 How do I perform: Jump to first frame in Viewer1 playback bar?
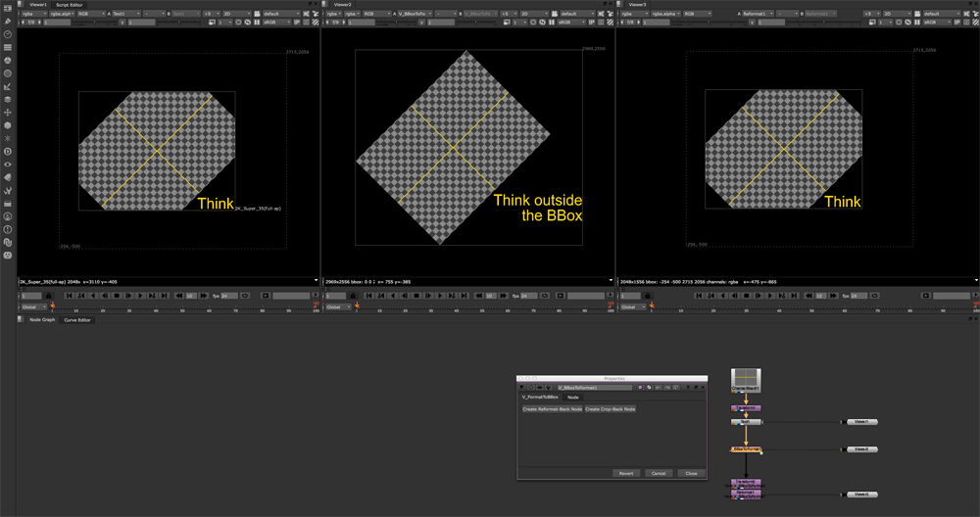(70, 296)
